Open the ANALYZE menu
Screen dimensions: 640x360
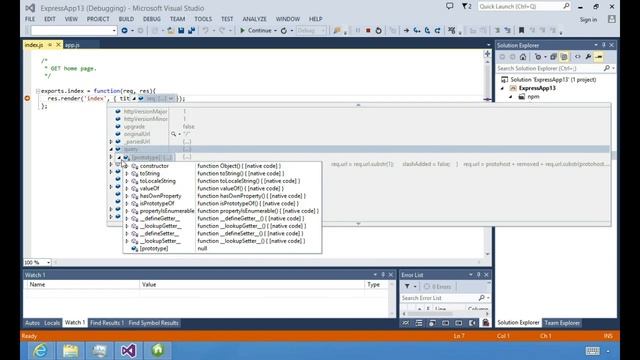coord(254,19)
